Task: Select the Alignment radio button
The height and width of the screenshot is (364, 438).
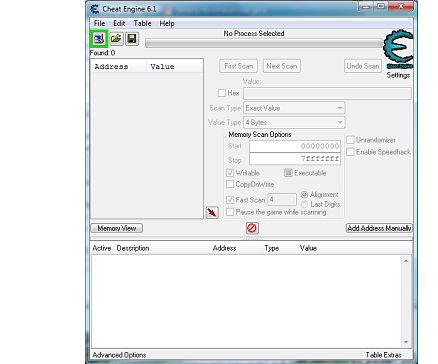Action: click(304, 194)
